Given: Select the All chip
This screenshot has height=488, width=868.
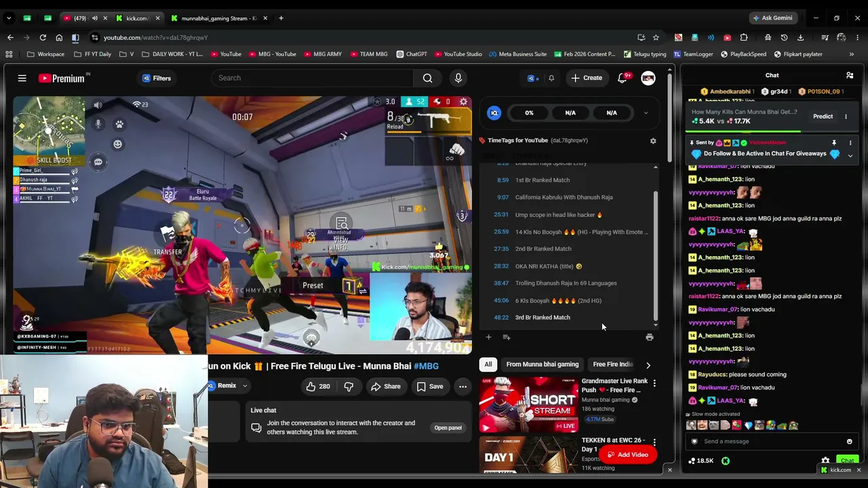Looking at the screenshot, I should [x=488, y=365].
